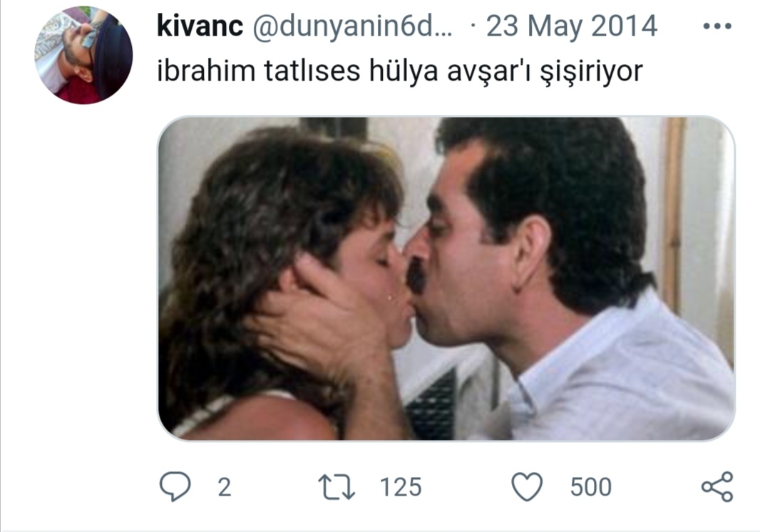Viewport: 760px width, 532px height.
Task: Click the tweet text about ibrahim tatlıses
Action: pos(400,71)
